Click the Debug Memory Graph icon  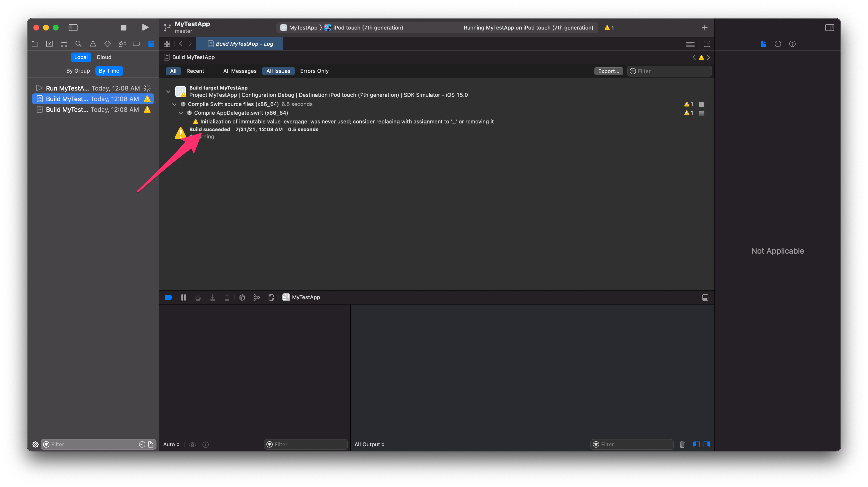tap(257, 297)
